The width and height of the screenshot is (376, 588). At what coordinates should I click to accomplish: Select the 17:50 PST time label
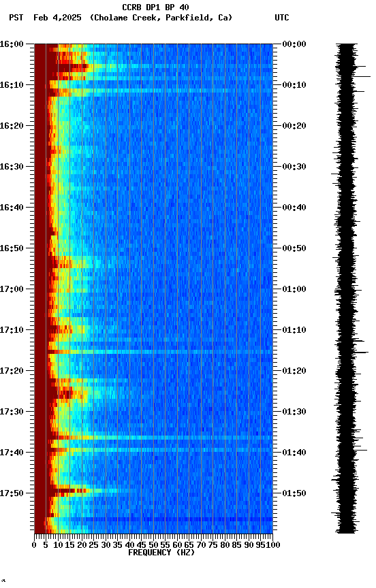(x=12, y=493)
